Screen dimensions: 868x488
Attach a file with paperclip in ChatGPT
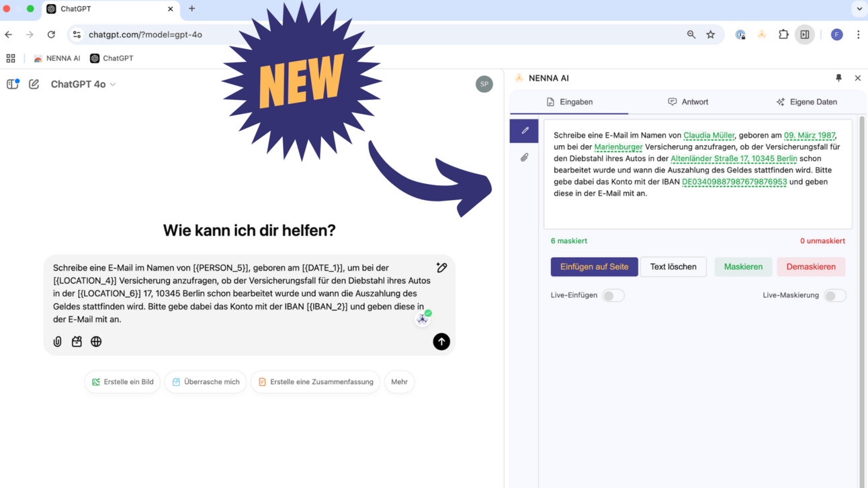(x=58, y=342)
